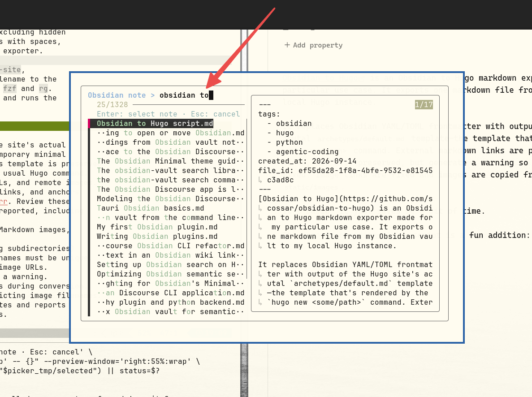Select result ending 'Obsidian CLI refactor.md'
The height and width of the screenshot is (397, 532).
[170, 246]
